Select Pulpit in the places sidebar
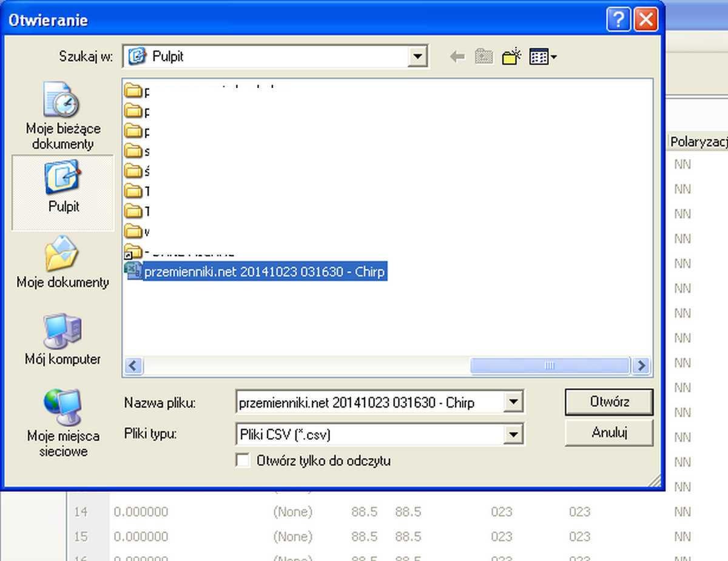Viewport: 728px width, 561px height. click(x=63, y=187)
